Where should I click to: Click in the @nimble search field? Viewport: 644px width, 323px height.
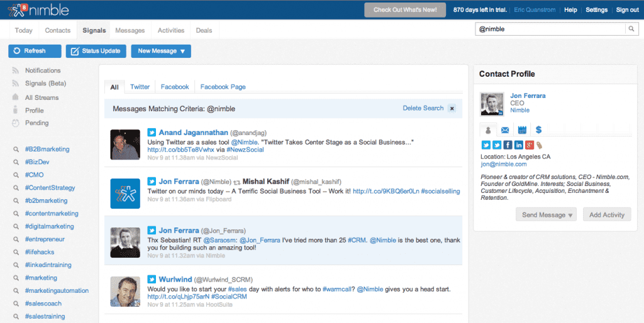(550, 29)
